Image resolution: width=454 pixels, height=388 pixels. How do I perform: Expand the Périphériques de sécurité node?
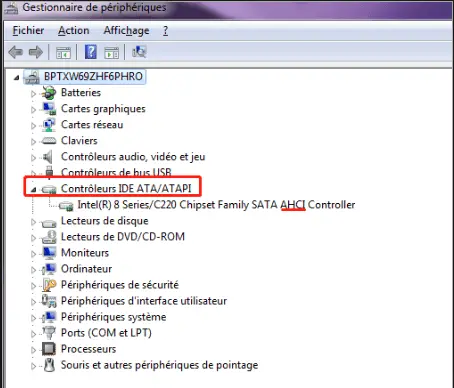33,286
